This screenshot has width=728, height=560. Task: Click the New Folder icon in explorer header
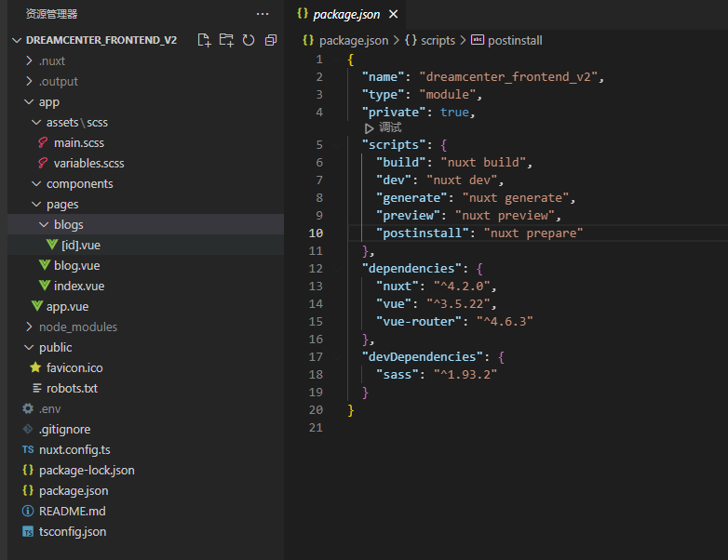pos(226,40)
